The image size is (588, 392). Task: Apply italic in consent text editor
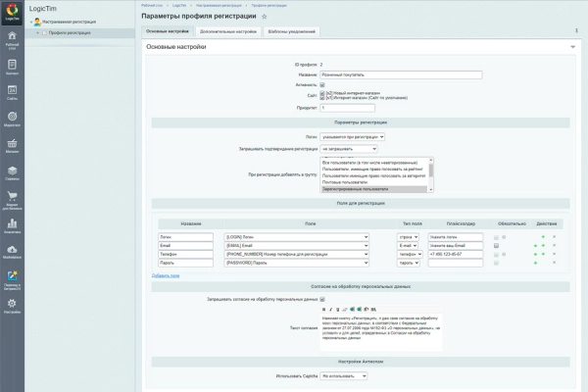point(331,310)
